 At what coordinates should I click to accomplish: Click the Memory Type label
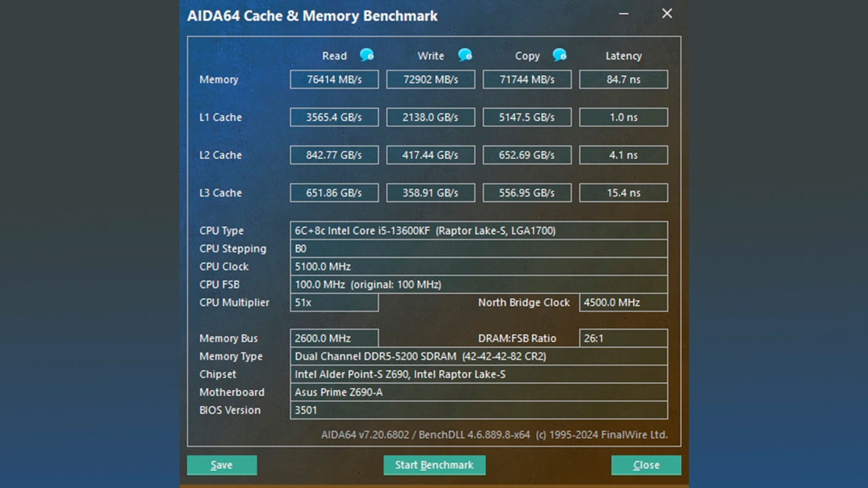(231, 357)
